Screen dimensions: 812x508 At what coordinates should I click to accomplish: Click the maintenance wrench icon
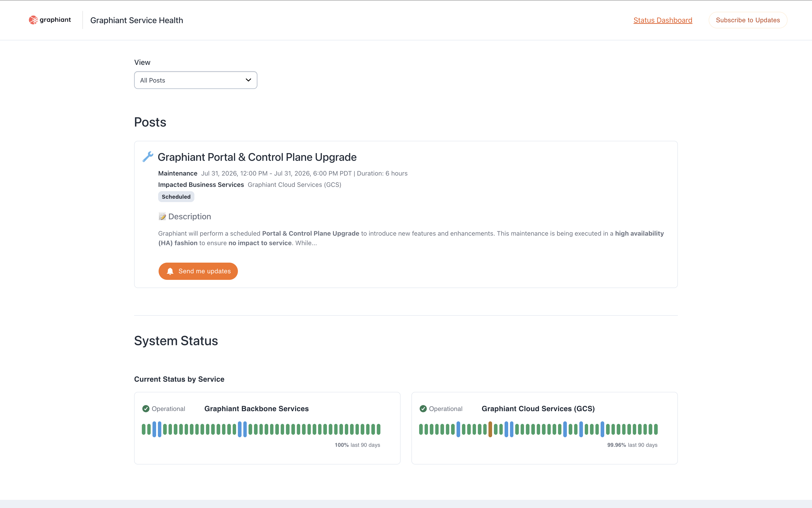tap(148, 156)
